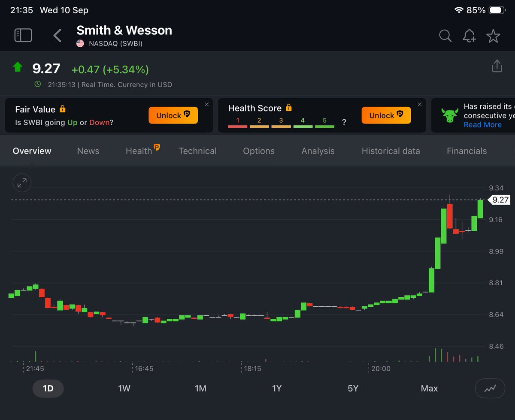This screenshot has height=420, width=515.
Task: Tap the lock icon beside Fair Value
Action: click(63, 109)
